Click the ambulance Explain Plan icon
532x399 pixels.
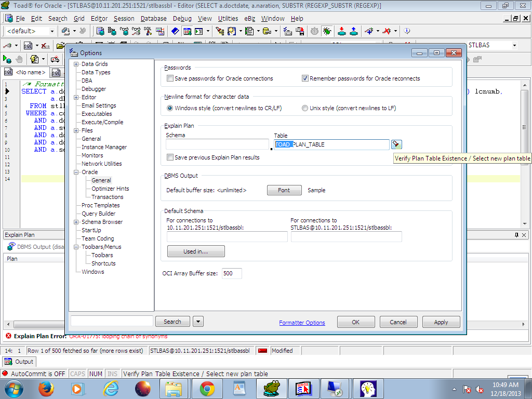point(55,59)
